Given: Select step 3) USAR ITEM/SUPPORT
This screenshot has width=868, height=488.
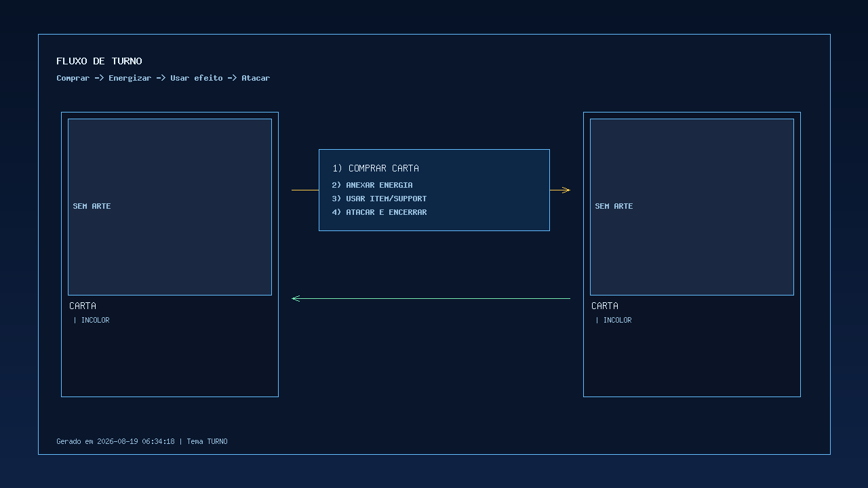Looking at the screenshot, I should click(x=379, y=199).
